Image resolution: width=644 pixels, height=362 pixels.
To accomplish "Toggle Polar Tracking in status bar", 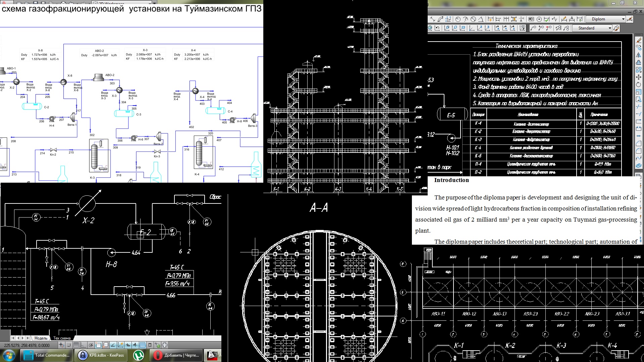I will (x=91, y=345).
